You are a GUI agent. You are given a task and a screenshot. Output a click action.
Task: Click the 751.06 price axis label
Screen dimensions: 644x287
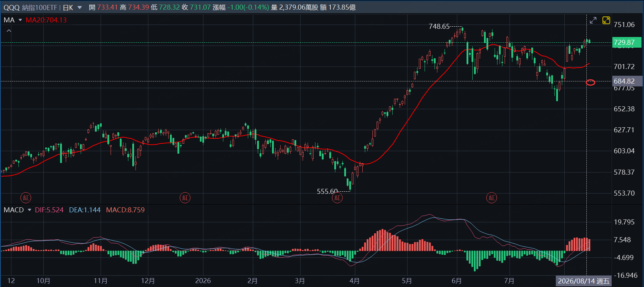(624, 25)
